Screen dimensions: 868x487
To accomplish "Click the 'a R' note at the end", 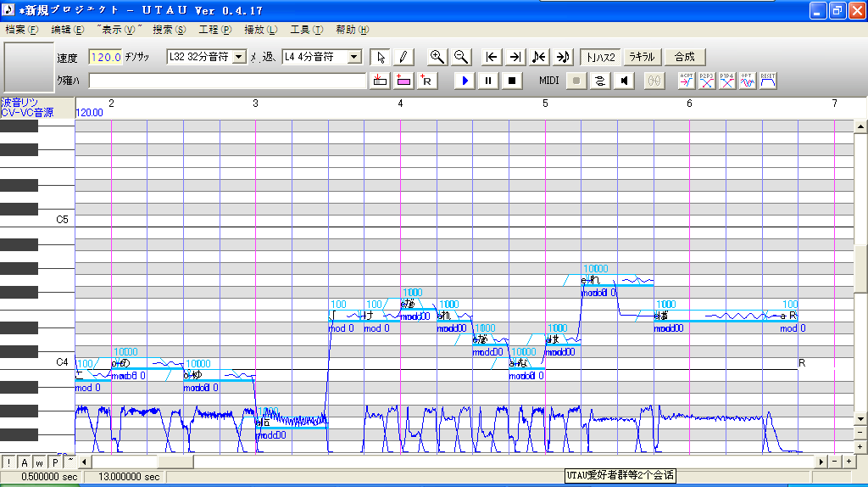I will (x=789, y=316).
